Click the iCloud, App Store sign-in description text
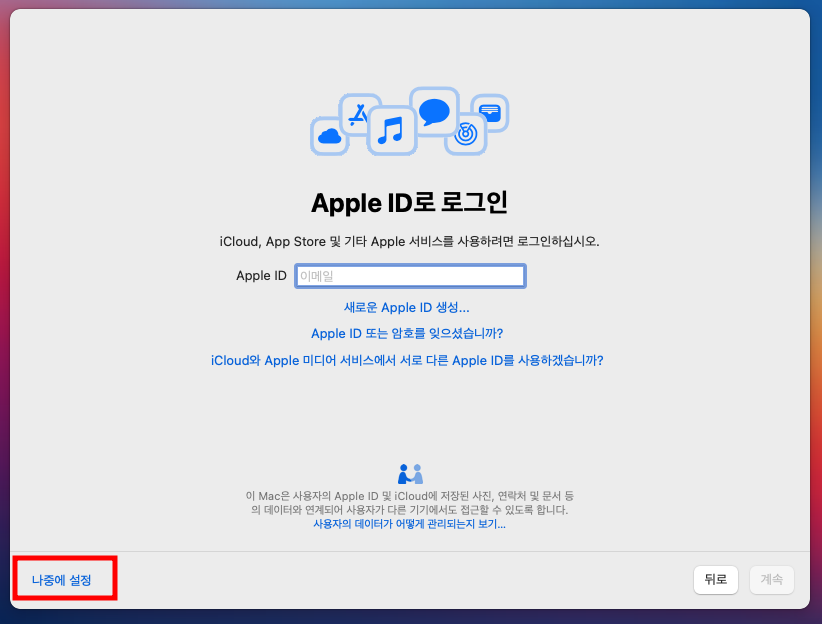822x624 pixels. (409, 242)
